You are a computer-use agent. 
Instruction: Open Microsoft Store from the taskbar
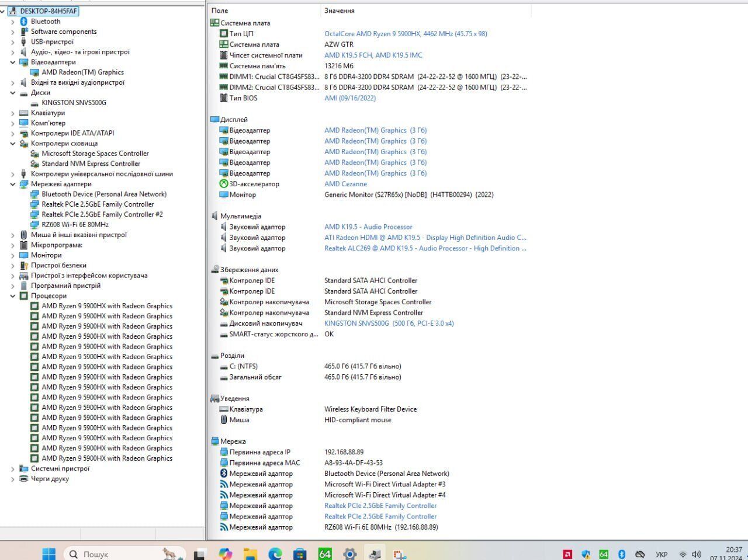pyautogui.click(x=300, y=554)
